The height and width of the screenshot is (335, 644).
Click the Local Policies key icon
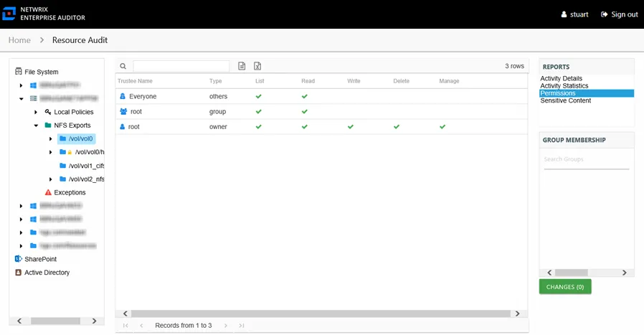(x=48, y=112)
